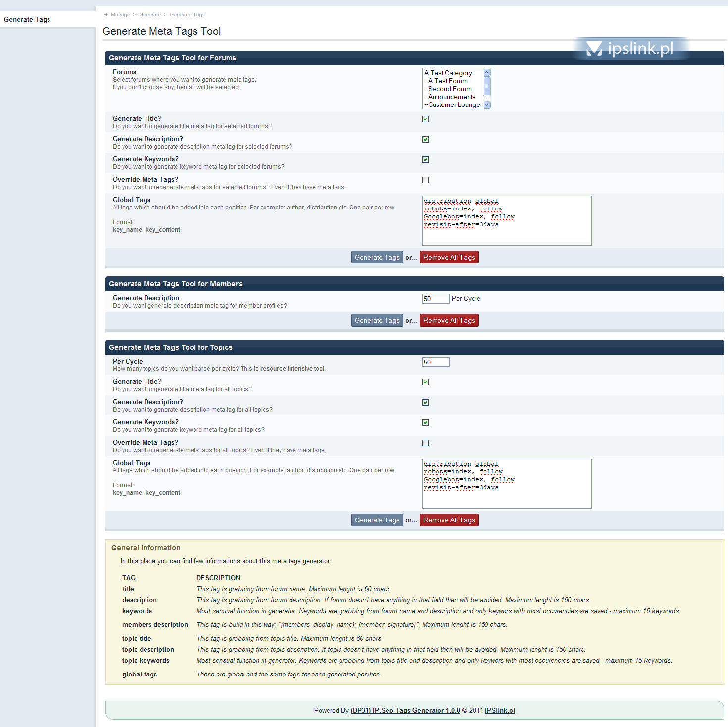
Task: Go to Manage in the breadcrumb
Action: [x=120, y=15]
